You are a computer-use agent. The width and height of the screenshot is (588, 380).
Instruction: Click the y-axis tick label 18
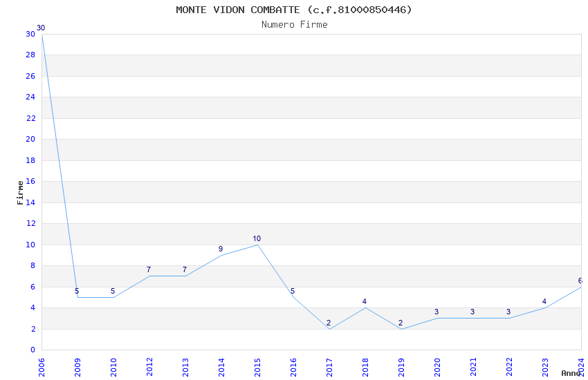pos(30,160)
